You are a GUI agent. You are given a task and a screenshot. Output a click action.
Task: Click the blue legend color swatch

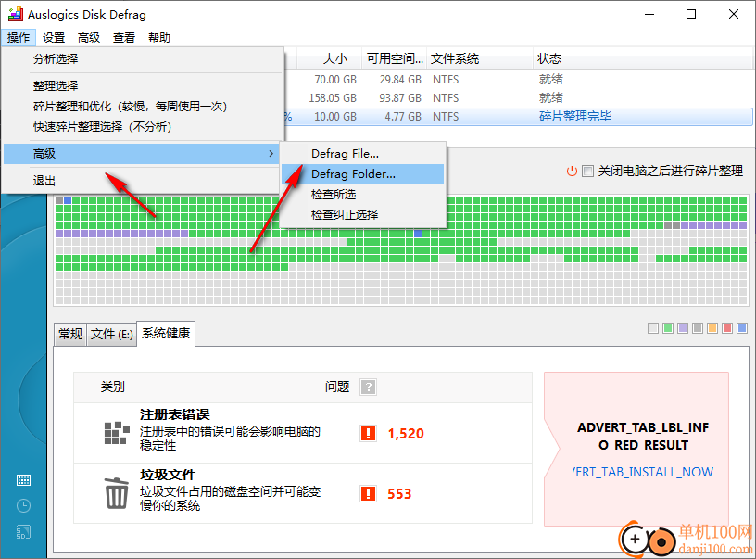pyautogui.click(x=742, y=328)
